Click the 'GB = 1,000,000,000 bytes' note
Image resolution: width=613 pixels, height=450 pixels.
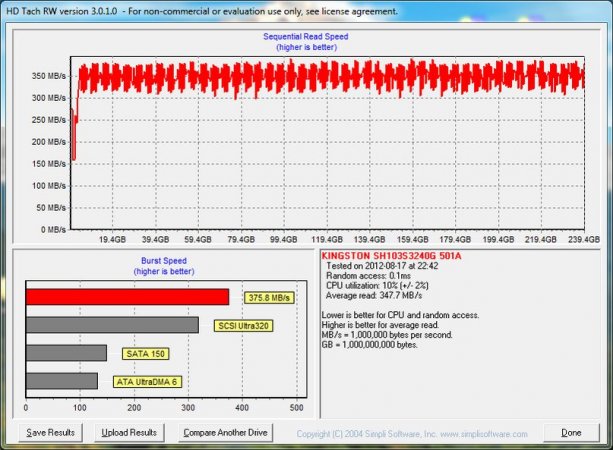(x=369, y=345)
